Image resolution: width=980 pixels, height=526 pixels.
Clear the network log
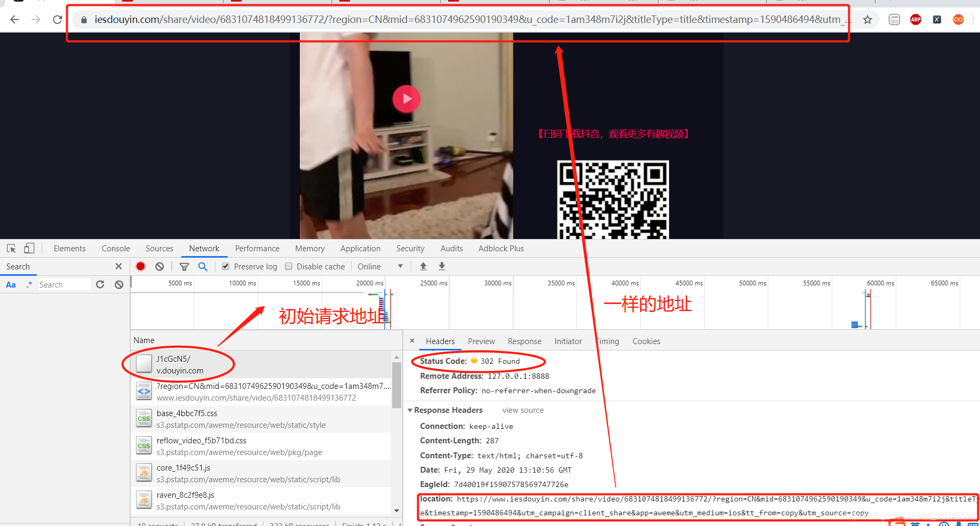click(159, 266)
